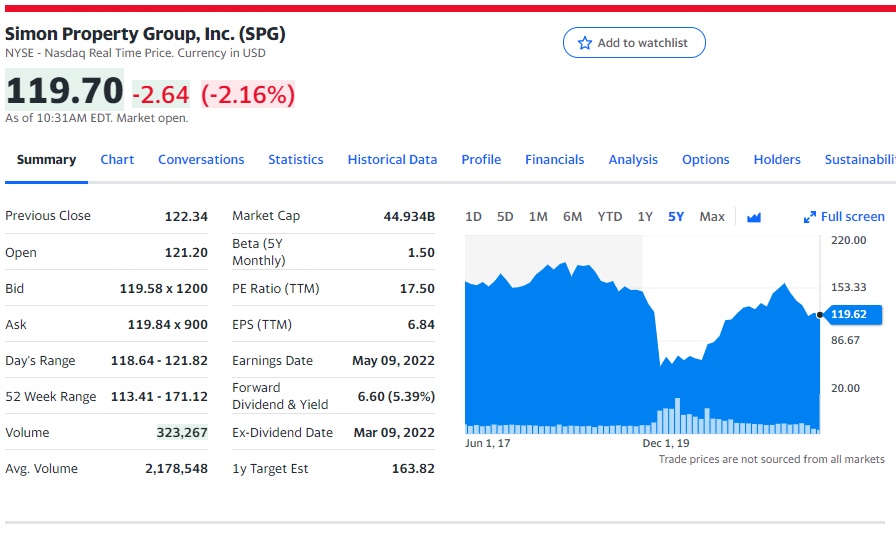The height and width of the screenshot is (534, 896).
Task: Click the Earnings Date May 09, 2022
Action: [x=393, y=361]
